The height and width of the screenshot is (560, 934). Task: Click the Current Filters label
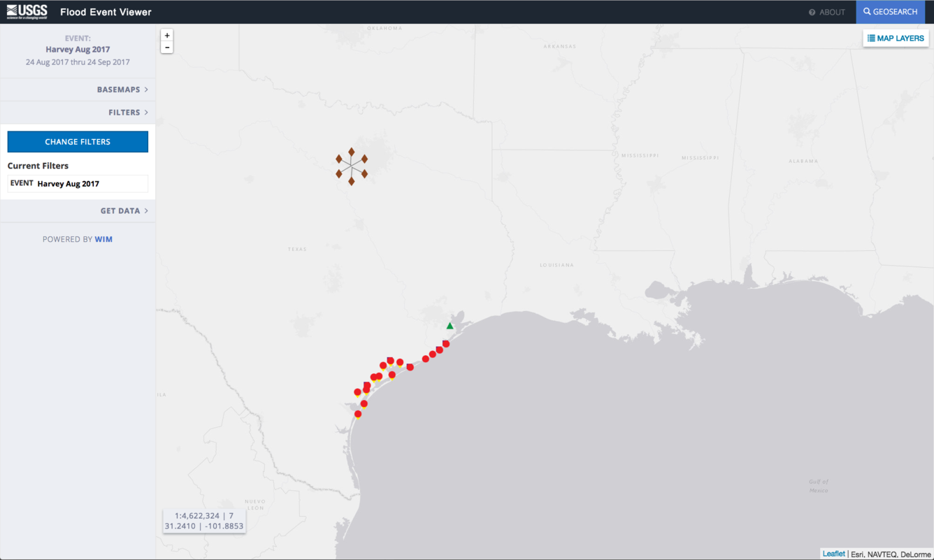pos(38,166)
